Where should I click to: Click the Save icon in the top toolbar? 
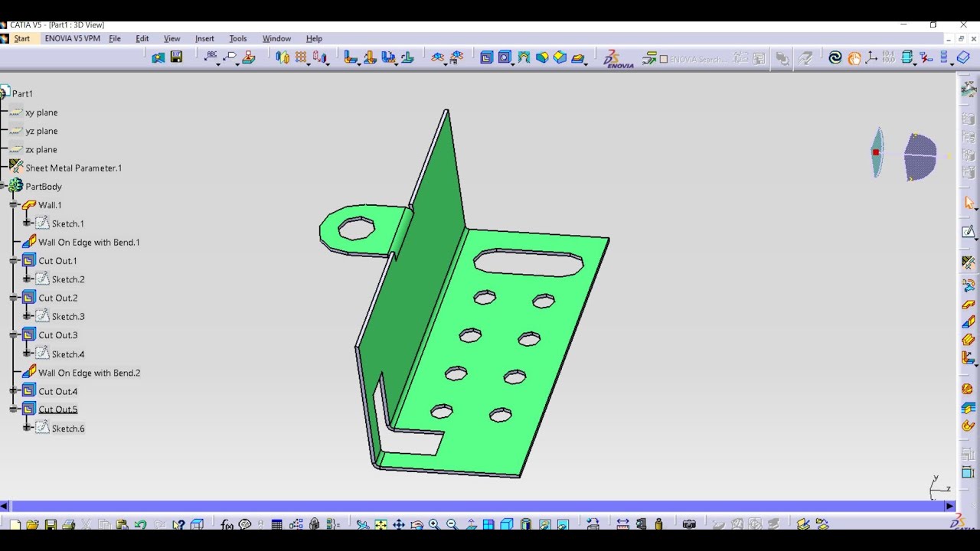(176, 57)
